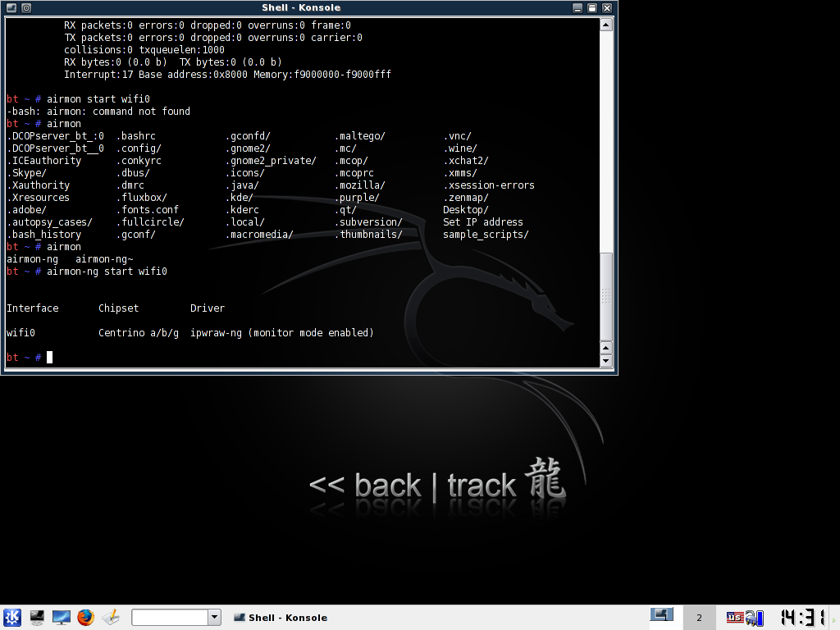This screenshot has width=840, height=630.
Task: Click the '.fonts.conf' file entry
Action: click(x=148, y=209)
